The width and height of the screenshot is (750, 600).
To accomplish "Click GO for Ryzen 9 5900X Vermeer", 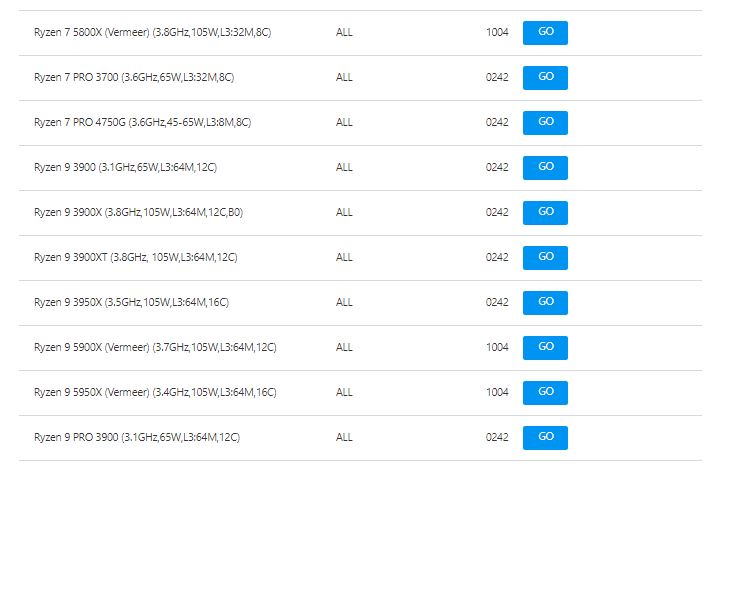I will click(x=545, y=347).
